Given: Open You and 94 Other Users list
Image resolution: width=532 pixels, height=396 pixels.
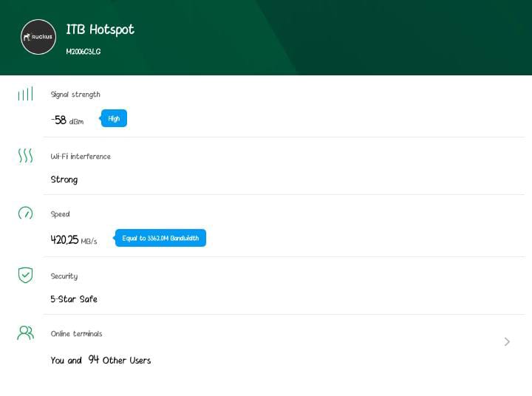Looking at the screenshot, I should pyautogui.click(x=100, y=360).
